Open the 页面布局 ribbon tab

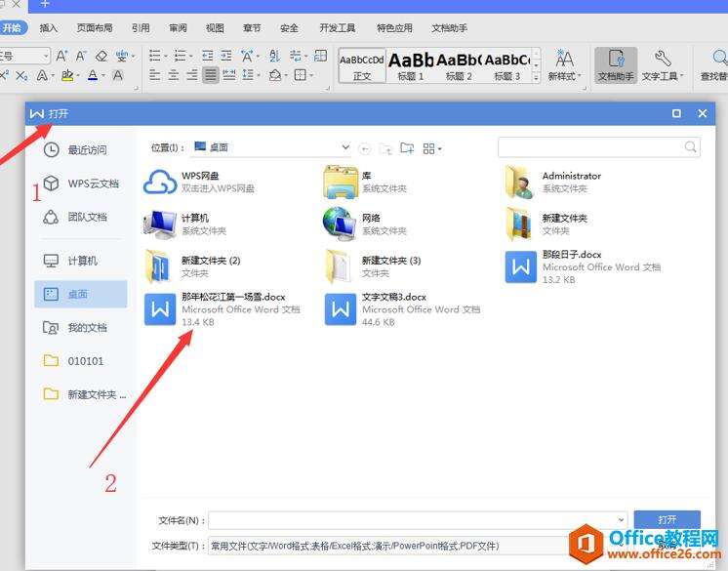click(x=95, y=28)
